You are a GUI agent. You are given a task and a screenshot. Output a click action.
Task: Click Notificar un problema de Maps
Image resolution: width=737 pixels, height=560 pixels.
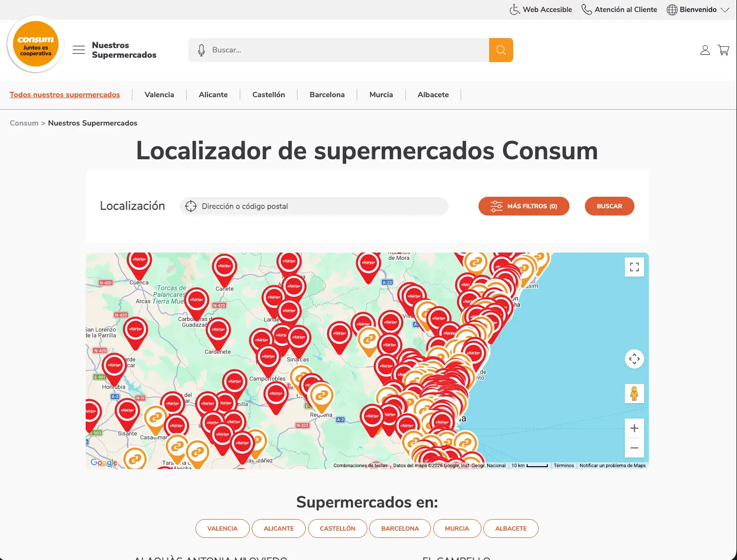(613, 466)
